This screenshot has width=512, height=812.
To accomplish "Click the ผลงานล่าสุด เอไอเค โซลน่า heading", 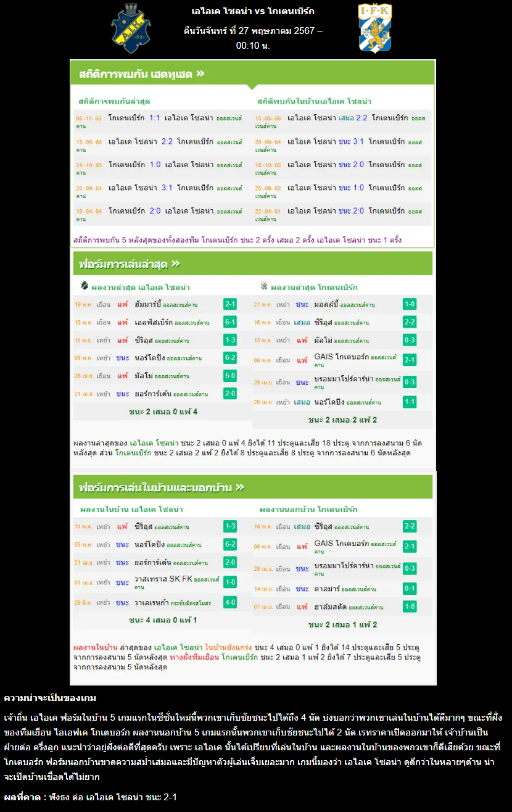I will coord(140,287).
